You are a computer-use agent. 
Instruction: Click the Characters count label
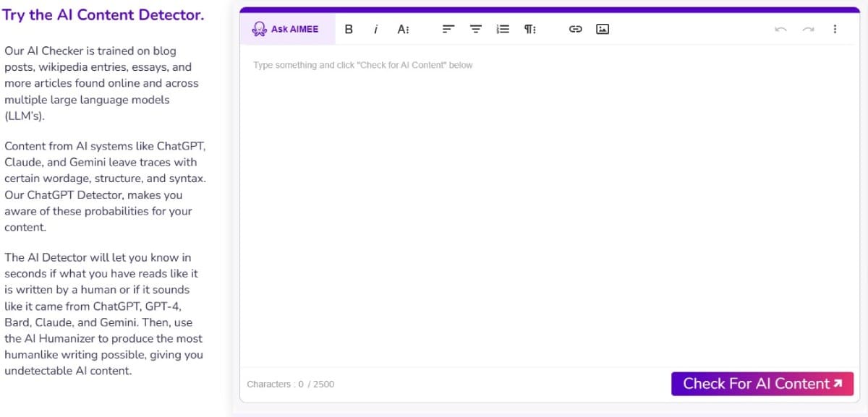[290, 384]
